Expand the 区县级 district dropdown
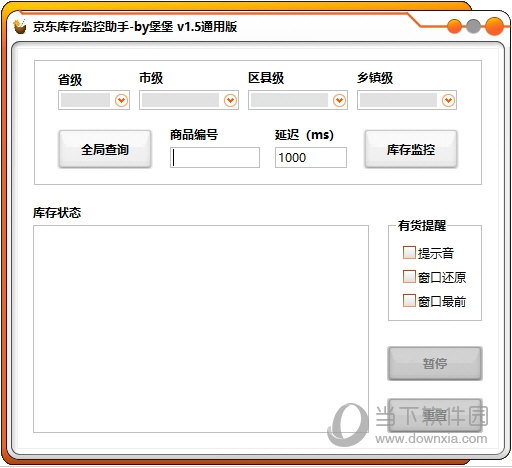The image size is (512, 468). coord(298,100)
